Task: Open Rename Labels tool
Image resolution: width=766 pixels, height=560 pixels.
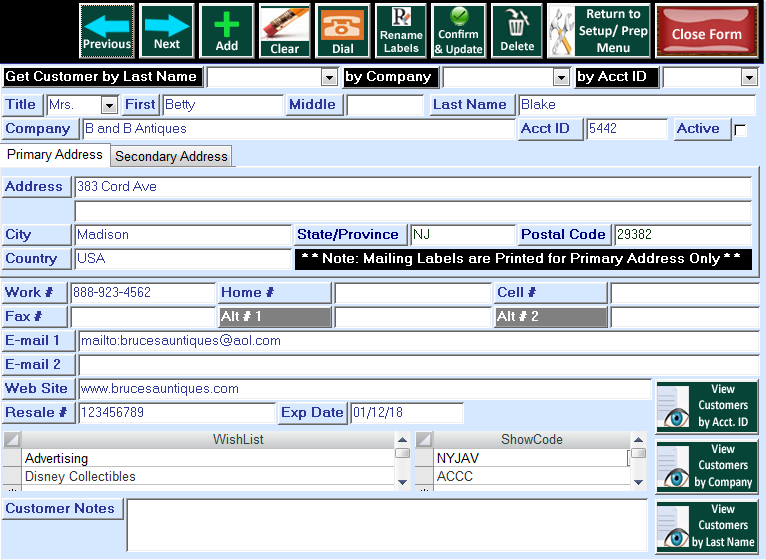Action: [x=401, y=30]
